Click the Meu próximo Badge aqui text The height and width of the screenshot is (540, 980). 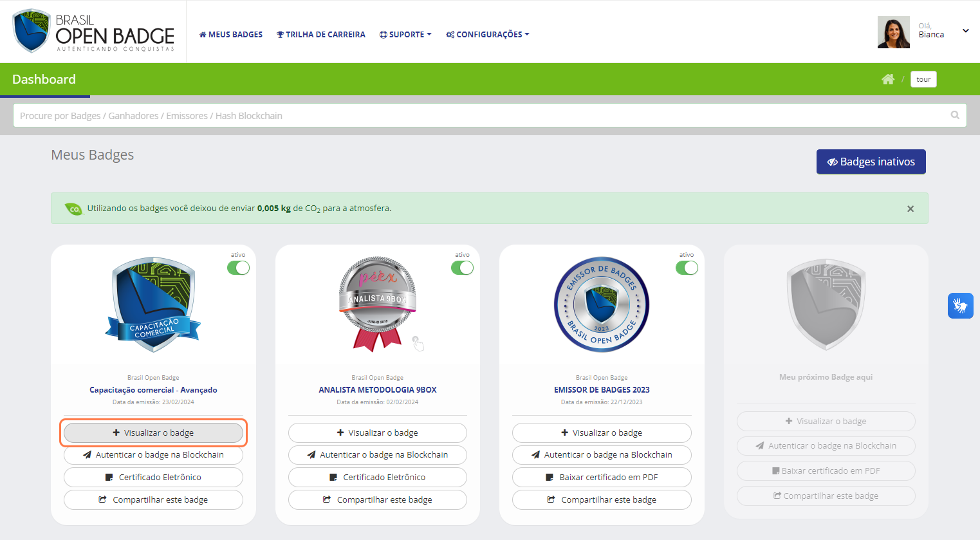tap(826, 377)
